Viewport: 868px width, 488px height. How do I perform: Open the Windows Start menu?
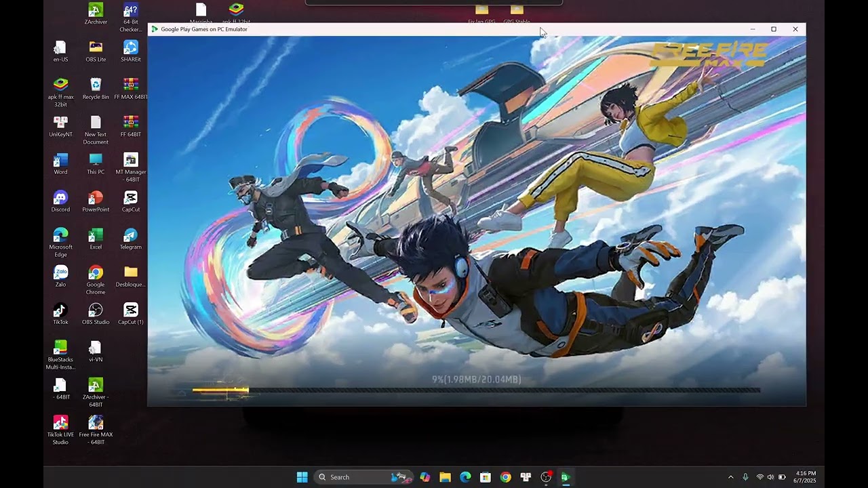[302, 477]
